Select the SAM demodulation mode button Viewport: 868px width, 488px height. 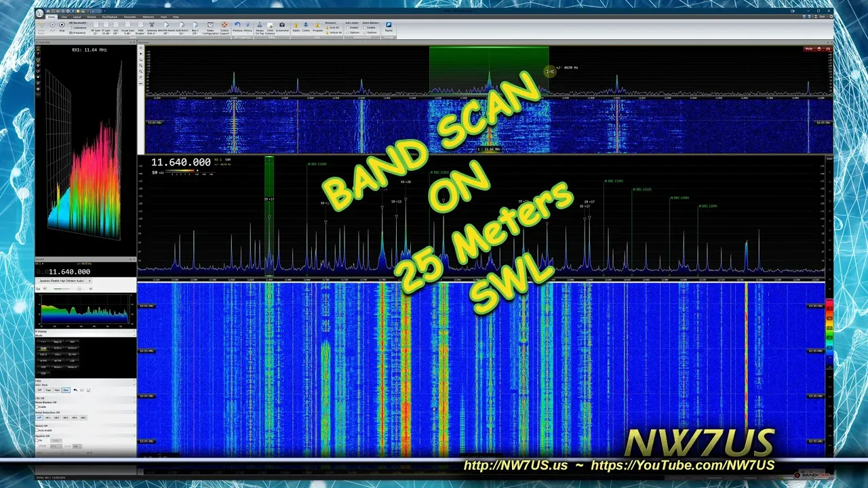coord(43,348)
